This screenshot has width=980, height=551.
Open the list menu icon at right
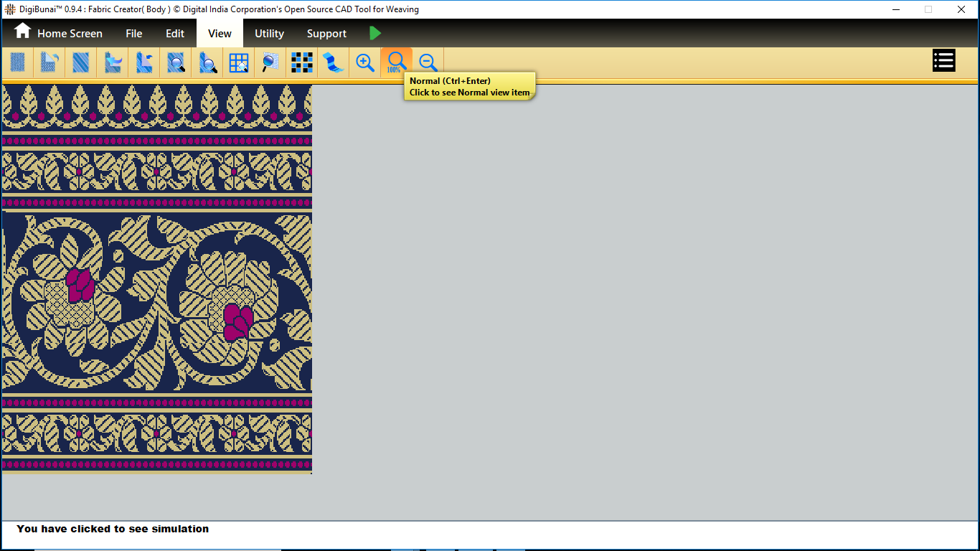(943, 61)
